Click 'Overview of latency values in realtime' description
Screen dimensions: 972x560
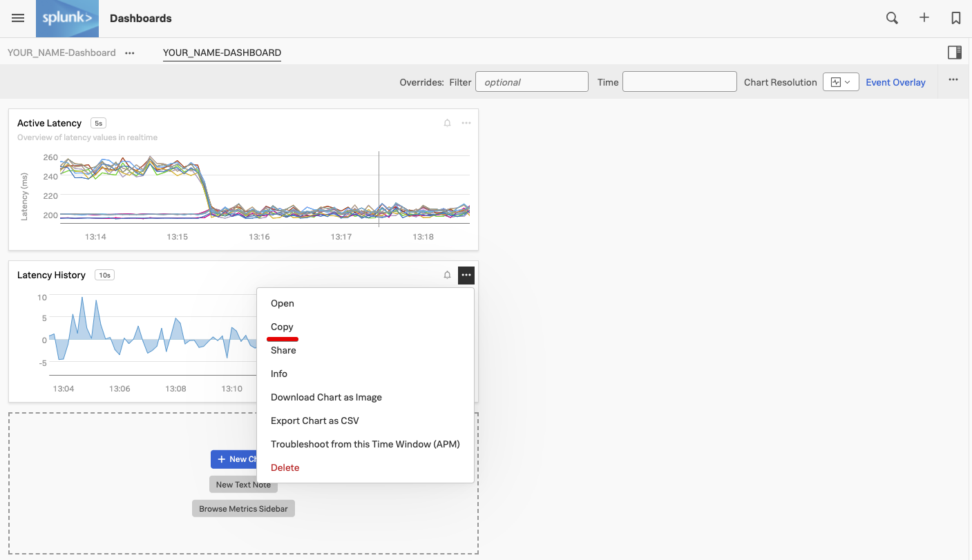pos(87,137)
